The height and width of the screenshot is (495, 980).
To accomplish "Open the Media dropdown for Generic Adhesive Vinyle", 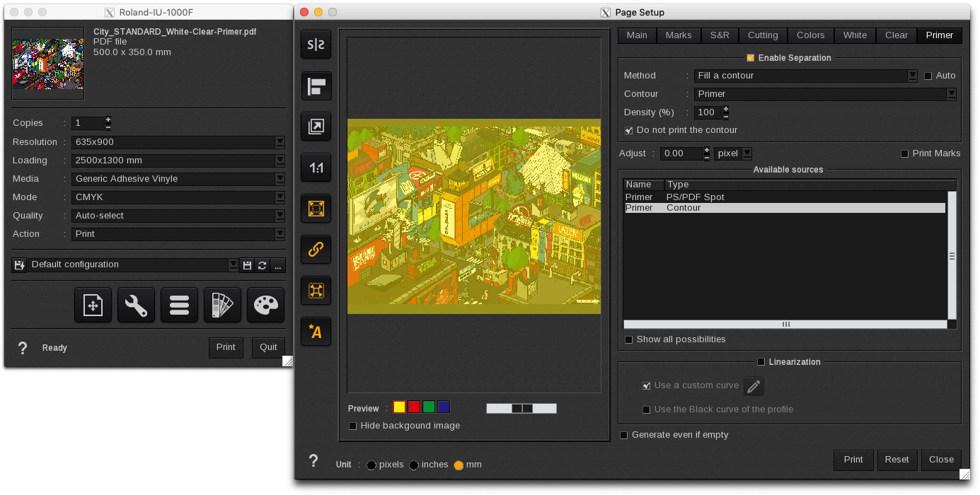I will [x=280, y=179].
